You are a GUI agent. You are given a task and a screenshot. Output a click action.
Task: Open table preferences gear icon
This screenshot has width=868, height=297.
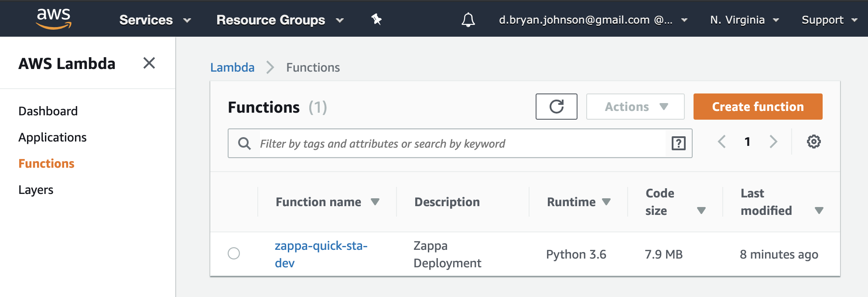coord(813,142)
